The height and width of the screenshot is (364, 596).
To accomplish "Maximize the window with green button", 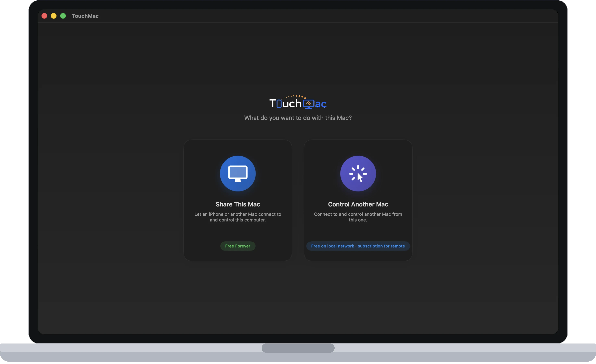I will pos(63,16).
